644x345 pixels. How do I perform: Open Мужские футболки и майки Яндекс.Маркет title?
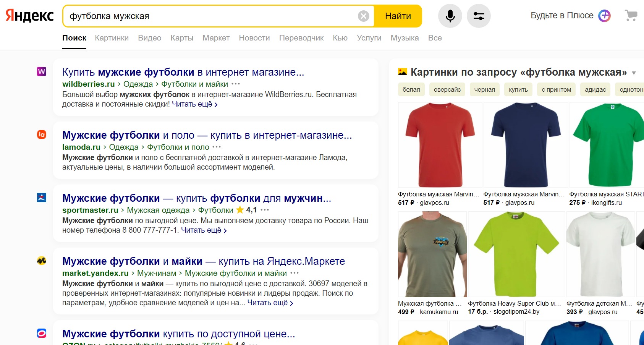(204, 261)
